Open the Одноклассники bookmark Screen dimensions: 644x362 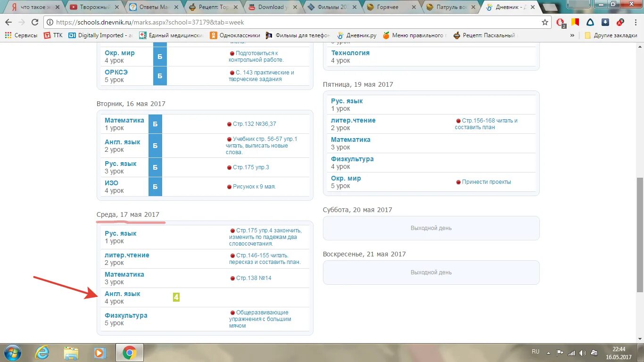coord(235,35)
